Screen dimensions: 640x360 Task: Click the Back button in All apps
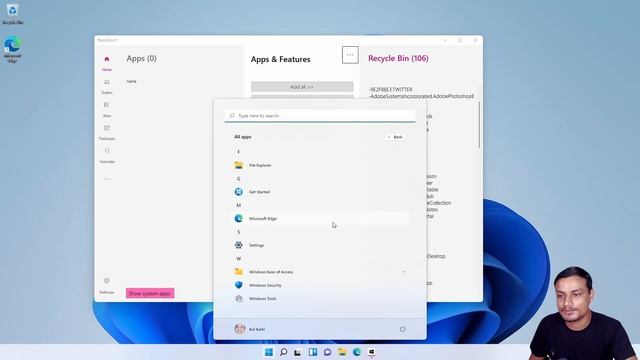[x=395, y=137]
